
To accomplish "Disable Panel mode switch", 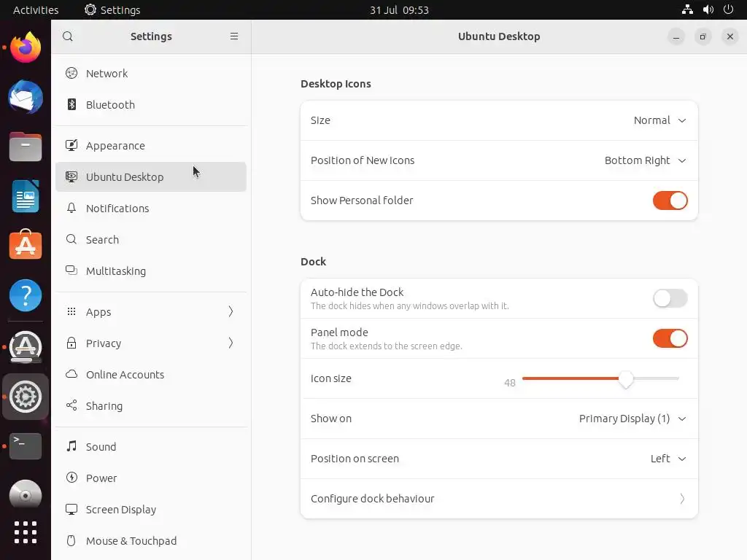I will (x=670, y=338).
